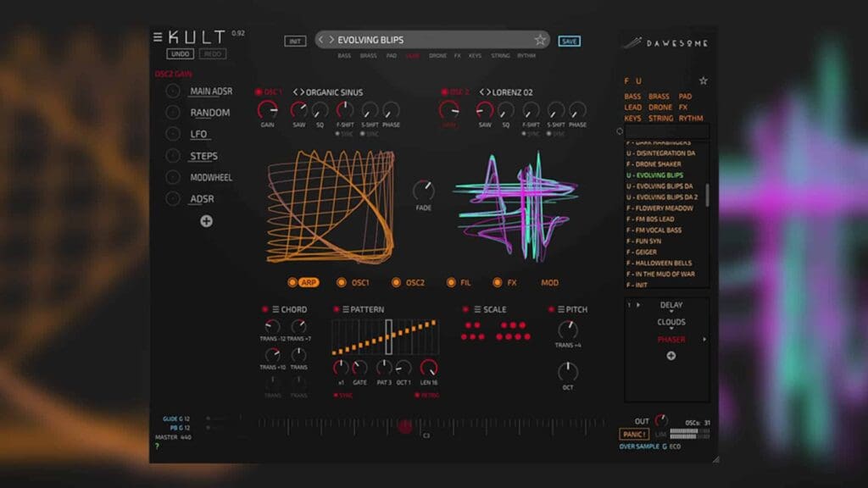Open the ORGANIC SINUS waveform selector
This screenshot has width=868, height=488.
click(x=334, y=92)
